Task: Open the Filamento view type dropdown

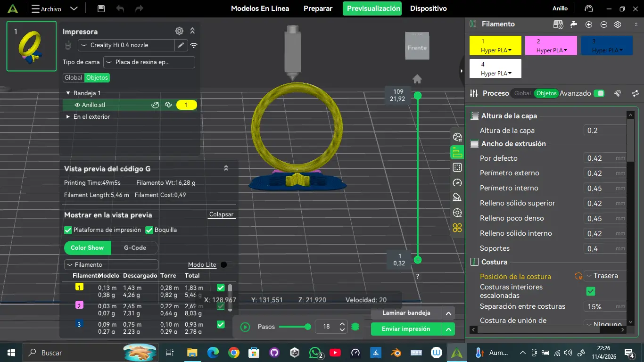Action: (111, 265)
